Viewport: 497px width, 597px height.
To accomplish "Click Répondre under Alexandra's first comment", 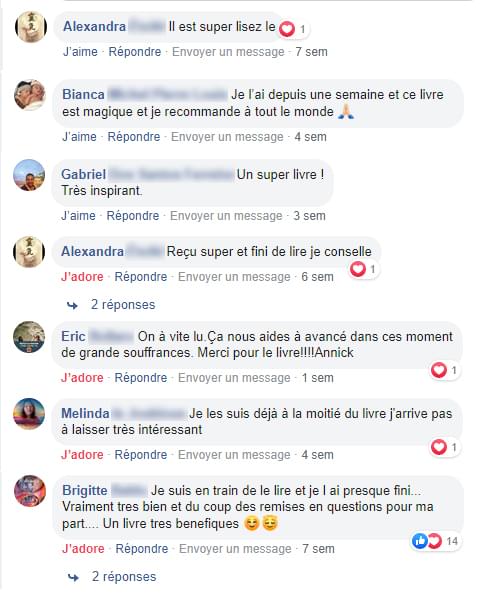I will click(x=135, y=52).
